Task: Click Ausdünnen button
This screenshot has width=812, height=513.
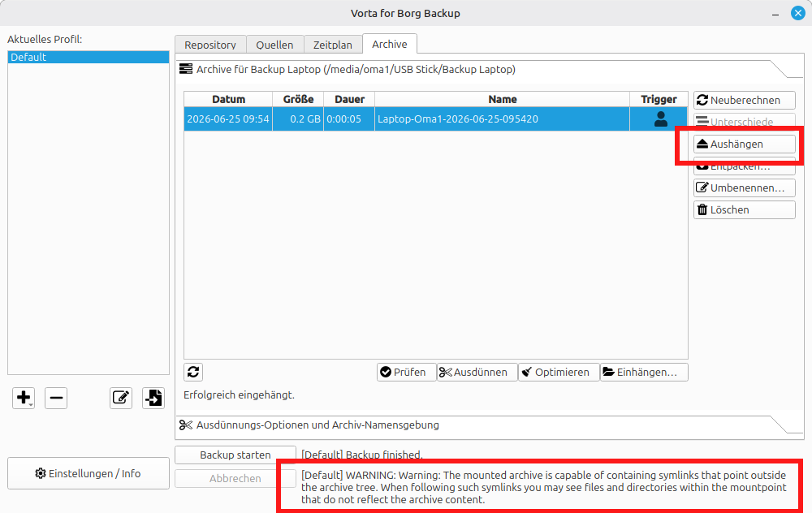Action: tap(477, 373)
